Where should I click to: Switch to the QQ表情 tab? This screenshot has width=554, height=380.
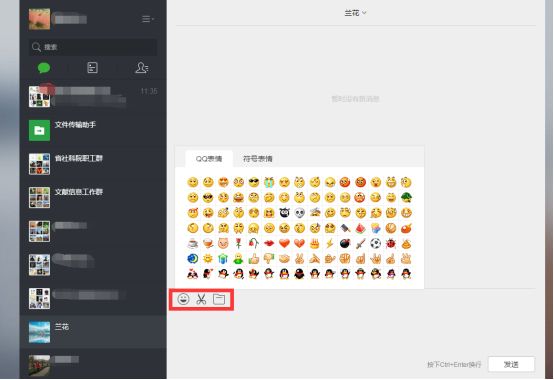point(209,159)
